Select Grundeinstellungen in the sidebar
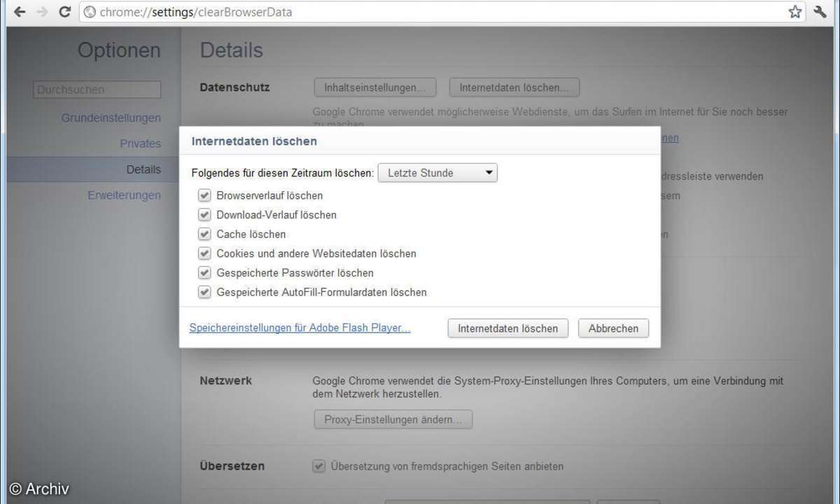 [x=111, y=118]
